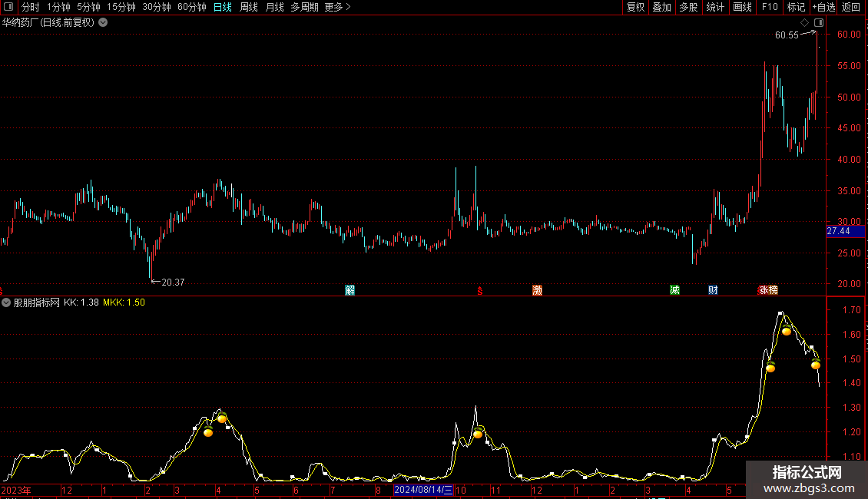Click the 2024/08/14/三 date label

[x=423, y=490]
